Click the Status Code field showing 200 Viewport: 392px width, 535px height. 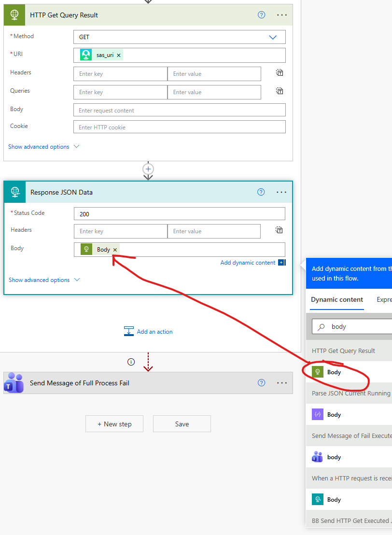click(x=180, y=214)
